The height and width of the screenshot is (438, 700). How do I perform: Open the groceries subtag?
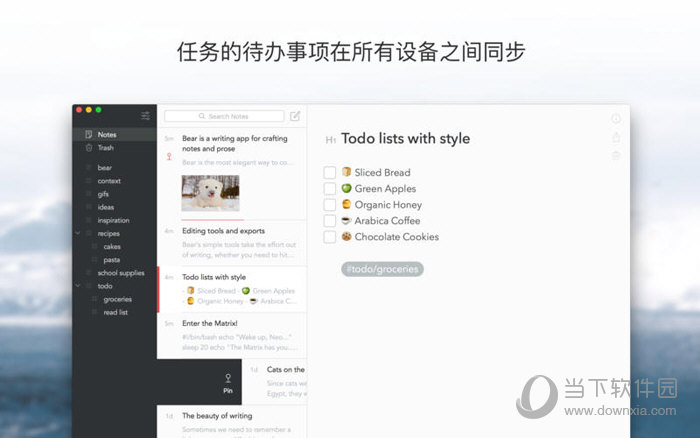[117, 299]
